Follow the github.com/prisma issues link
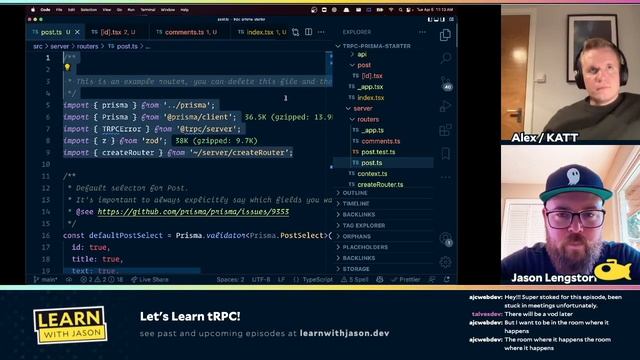Screen dimensions: 640x360 193,212
